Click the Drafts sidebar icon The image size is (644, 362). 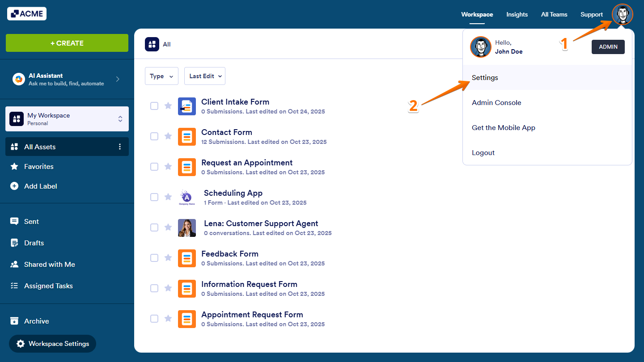click(15, 243)
